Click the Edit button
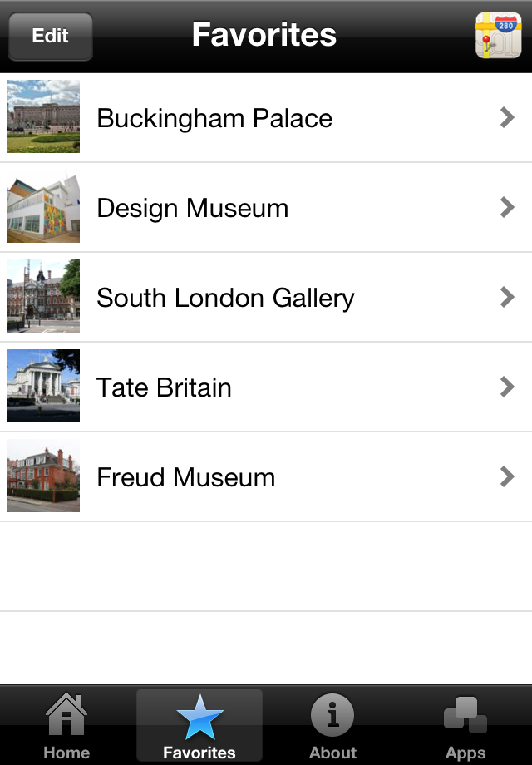Viewport: 532px width, 765px height. [51, 36]
